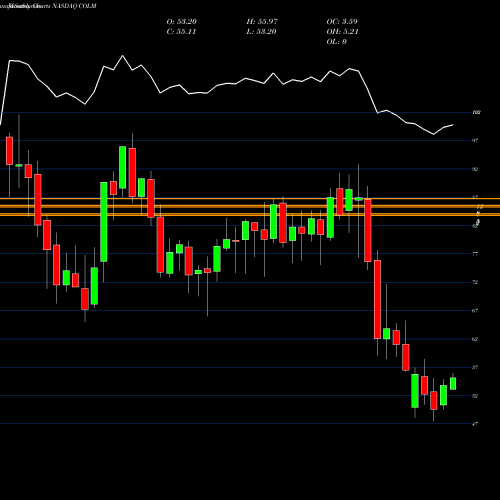500x500 pixels.
Task: Click the OL: 0 reading
Action: click(x=337, y=41)
